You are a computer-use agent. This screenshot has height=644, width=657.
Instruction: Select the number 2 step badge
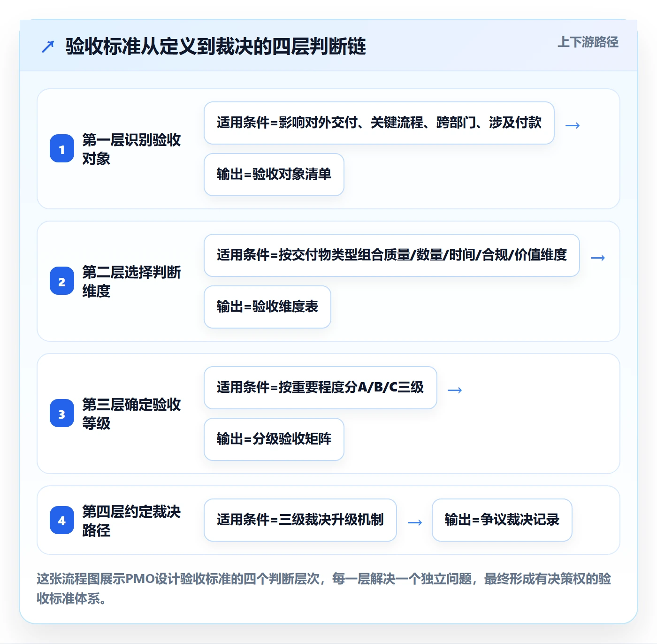click(x=62, y=281)
